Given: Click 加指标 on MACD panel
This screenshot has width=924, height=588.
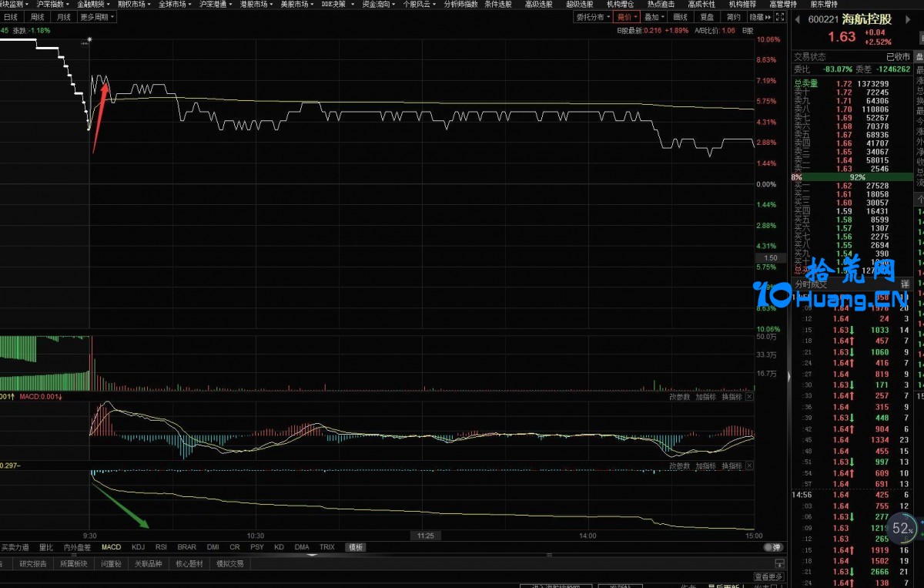Looking at the screenshot, I should click(x=705, y=398).
